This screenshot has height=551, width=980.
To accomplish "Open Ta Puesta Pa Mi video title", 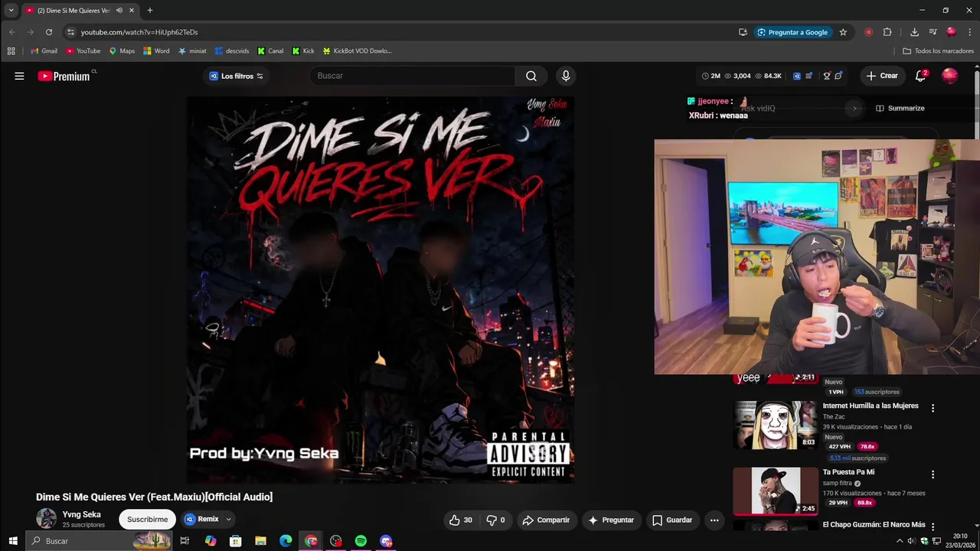I will click(x=848, y=472).
